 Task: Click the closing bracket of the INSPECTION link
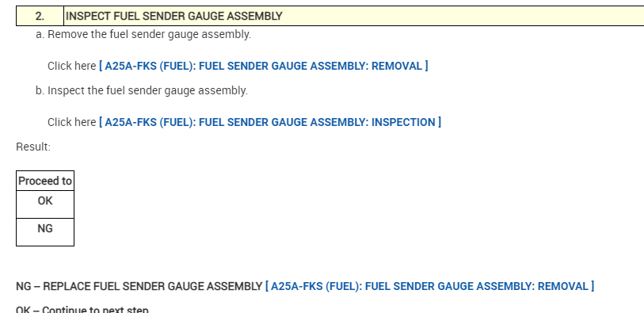pyautogui.click(x=439, y=122)
